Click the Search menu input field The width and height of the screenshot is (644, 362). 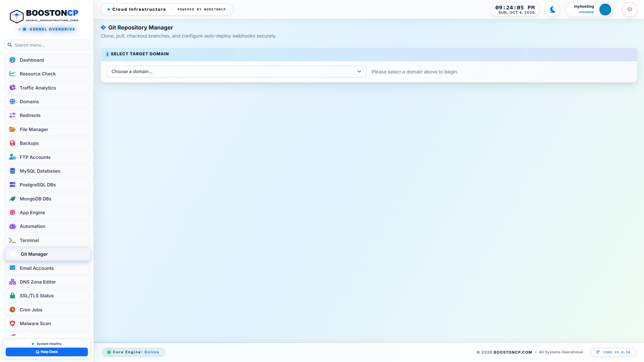47,45
